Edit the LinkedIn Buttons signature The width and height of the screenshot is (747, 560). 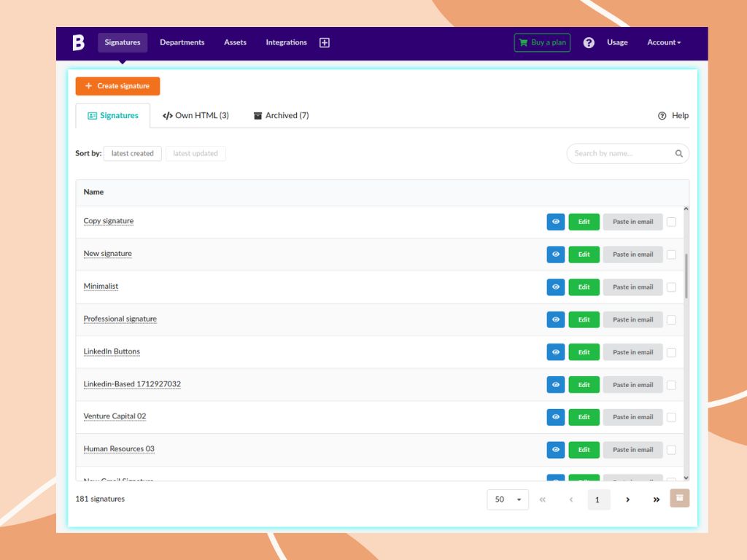tap(584, 351)
